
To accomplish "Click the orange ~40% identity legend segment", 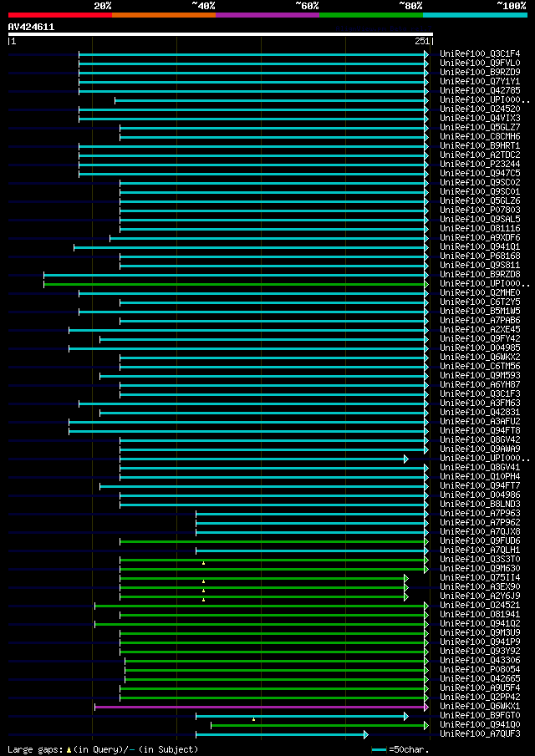I will click(x=164, y=15).
